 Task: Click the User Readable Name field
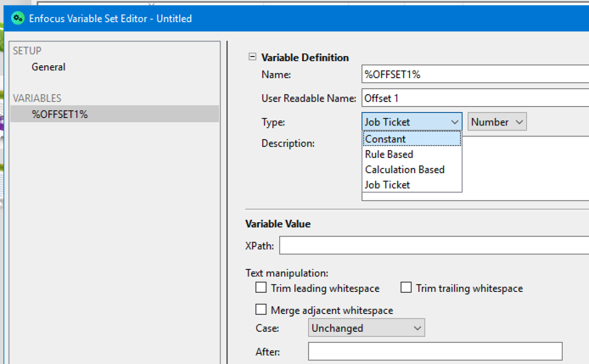[x=475, y=98]
